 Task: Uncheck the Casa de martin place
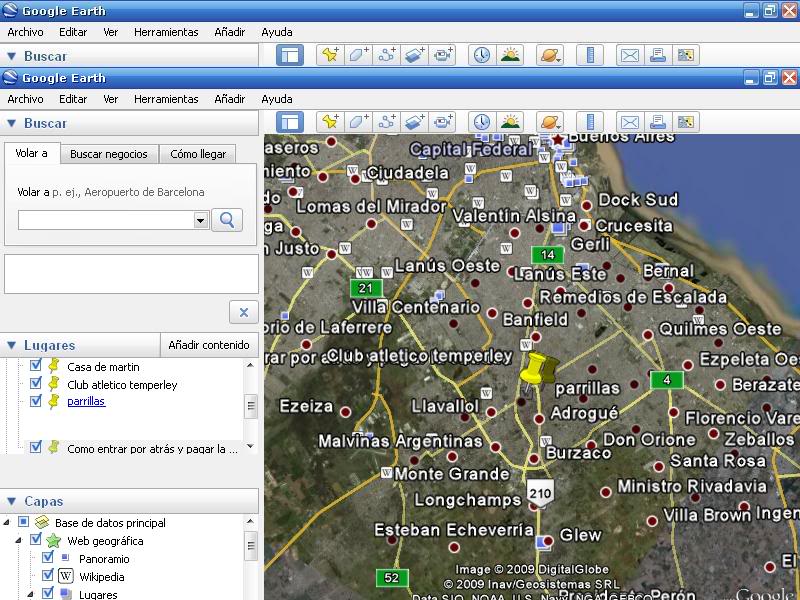click(36, 365)
